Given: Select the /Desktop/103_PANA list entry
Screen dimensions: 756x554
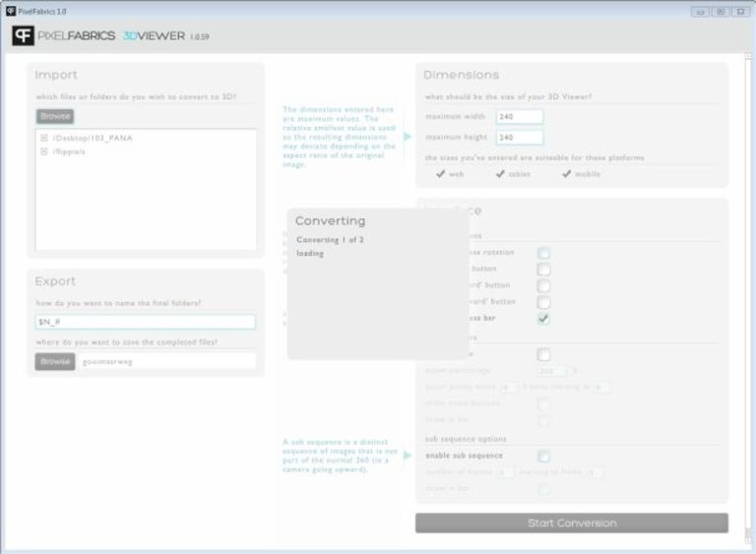Looking at the screenshot, I should pyautogui.click(x=93, y=138).
